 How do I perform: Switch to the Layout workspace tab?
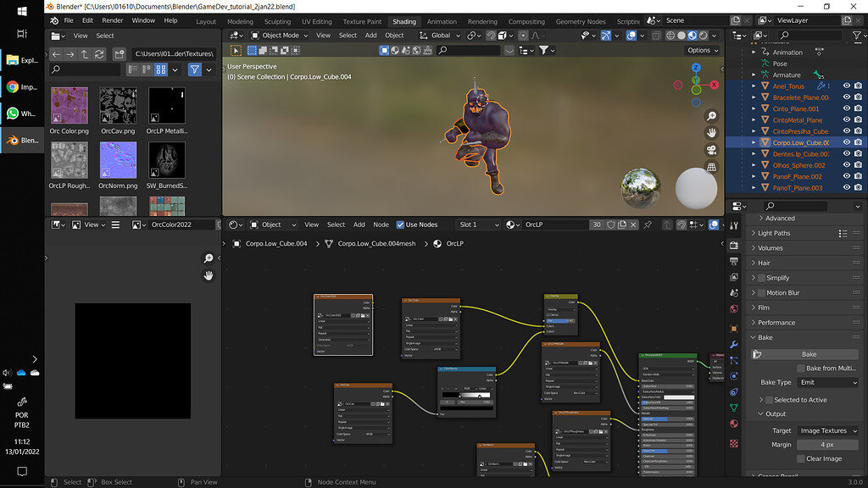pyautogui.click(x=206, y=21)
